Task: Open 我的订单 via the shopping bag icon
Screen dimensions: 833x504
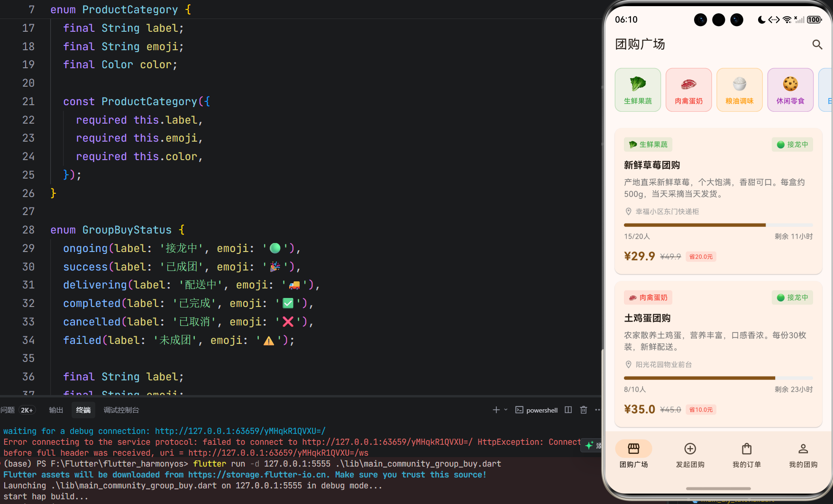Action: point(746,449)
